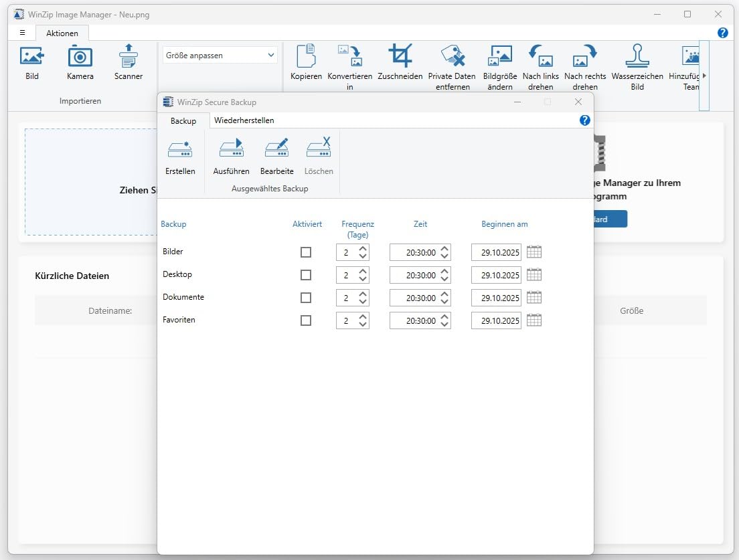Click the Backup column header
The image size is (739, 560).
point(173,224)
